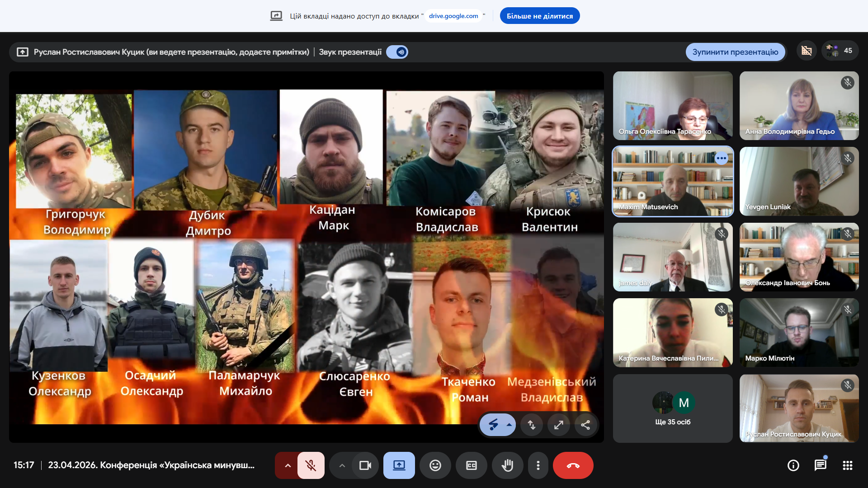Click Більше не ділитися button
868x488 pixels.
click(540, 16)
